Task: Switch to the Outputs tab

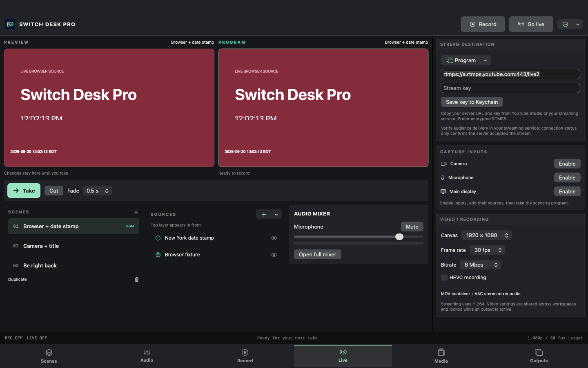Action: (x=539, y=356)
